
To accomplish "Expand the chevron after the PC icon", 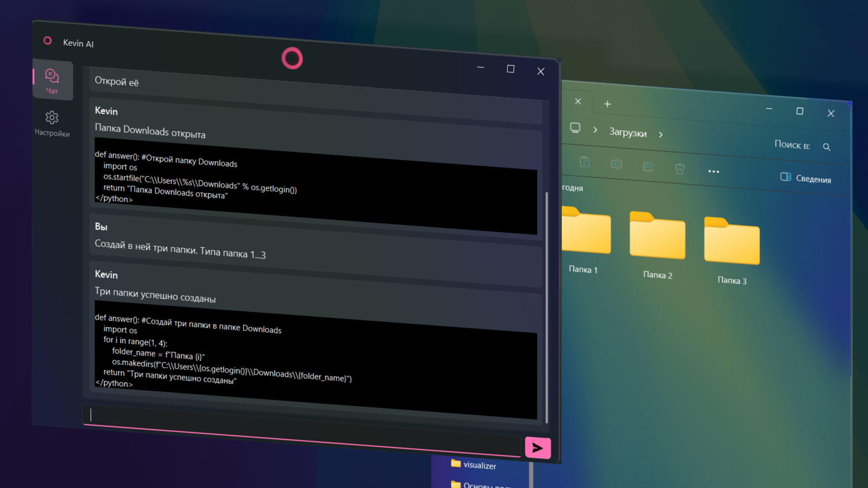I will pyautogui.click(x=595, y=130).
